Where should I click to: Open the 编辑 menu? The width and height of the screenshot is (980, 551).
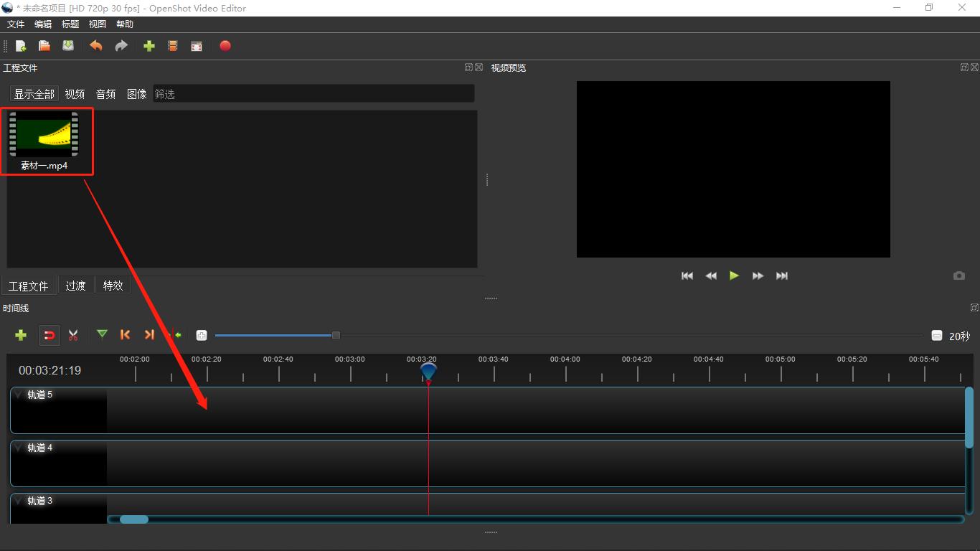click(x=43, y=24)
